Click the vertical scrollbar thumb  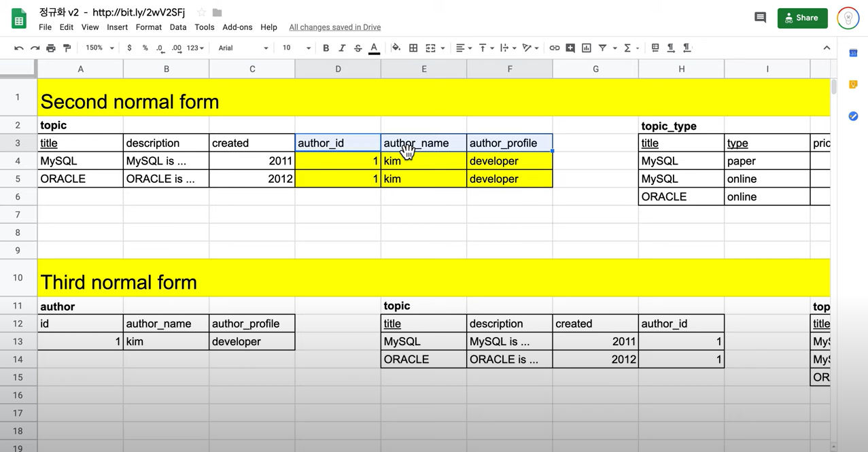coord(834,87)
